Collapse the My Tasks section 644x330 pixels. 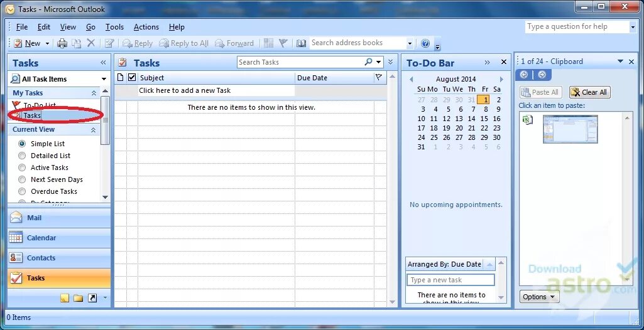94,93
